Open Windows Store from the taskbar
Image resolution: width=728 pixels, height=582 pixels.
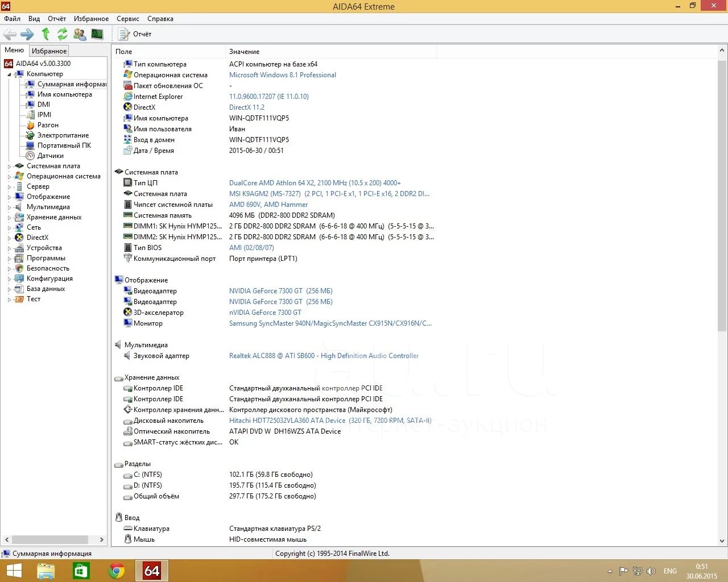point(81,571)
